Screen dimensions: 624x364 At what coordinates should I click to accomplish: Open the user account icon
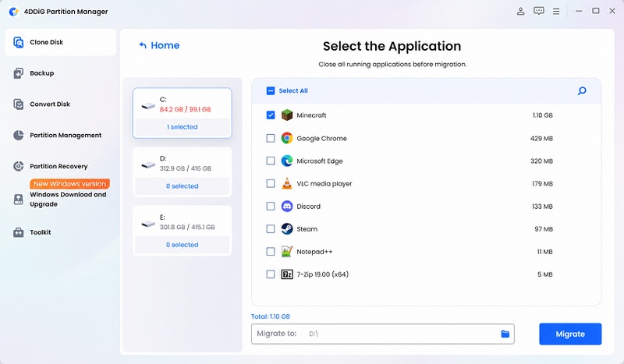pyautogui.click(x=520, y=11)
